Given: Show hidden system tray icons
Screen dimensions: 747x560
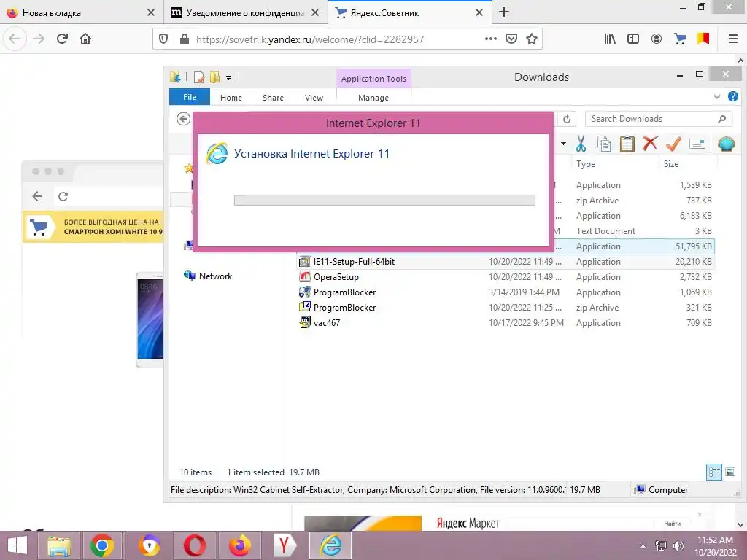Looking at the screenshot, I should pos(643,546).
